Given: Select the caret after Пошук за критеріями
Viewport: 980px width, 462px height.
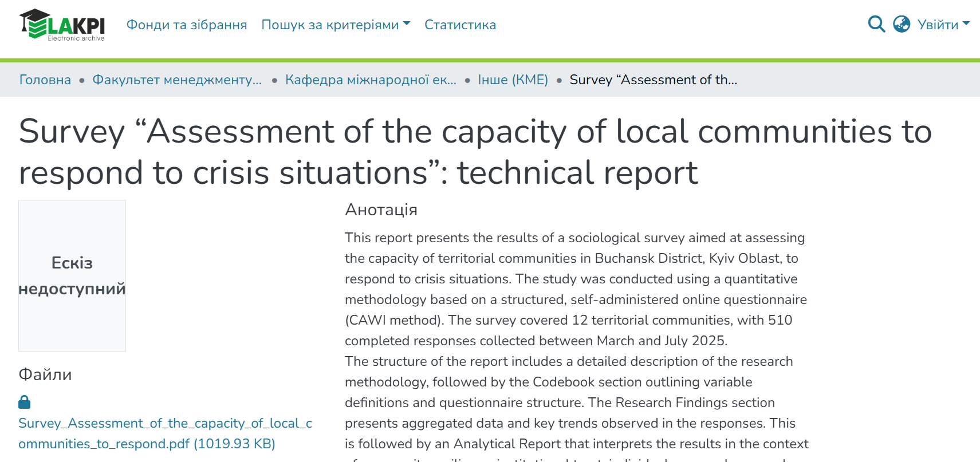Looking at the screenshot, I should pos(407,24).
